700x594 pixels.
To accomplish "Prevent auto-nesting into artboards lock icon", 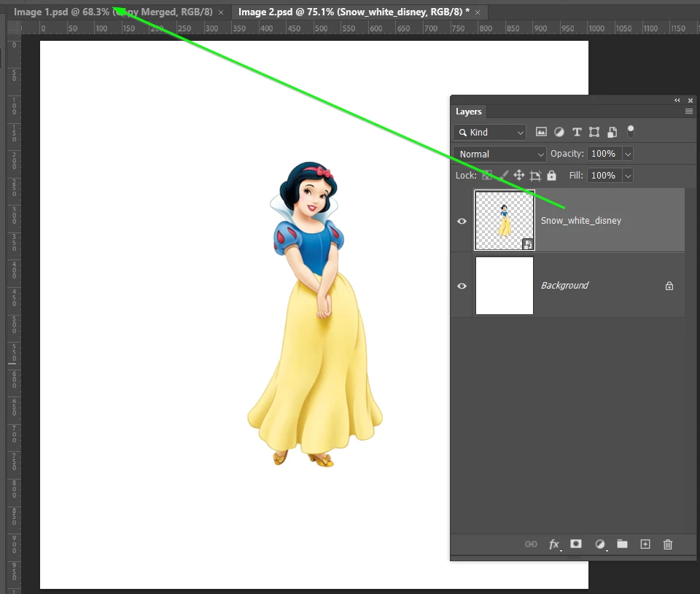I will click(535, 176).
